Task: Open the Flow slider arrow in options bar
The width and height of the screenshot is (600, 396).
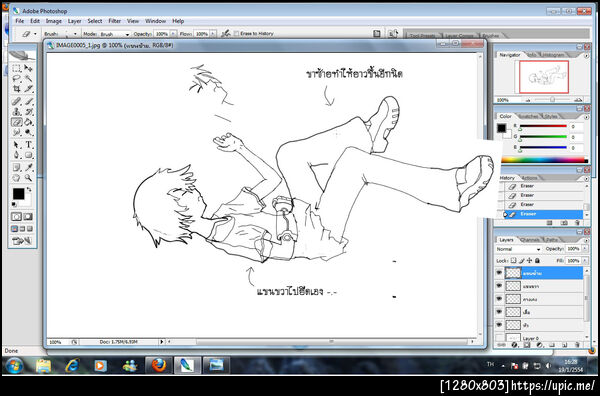Action: point(213,34)
